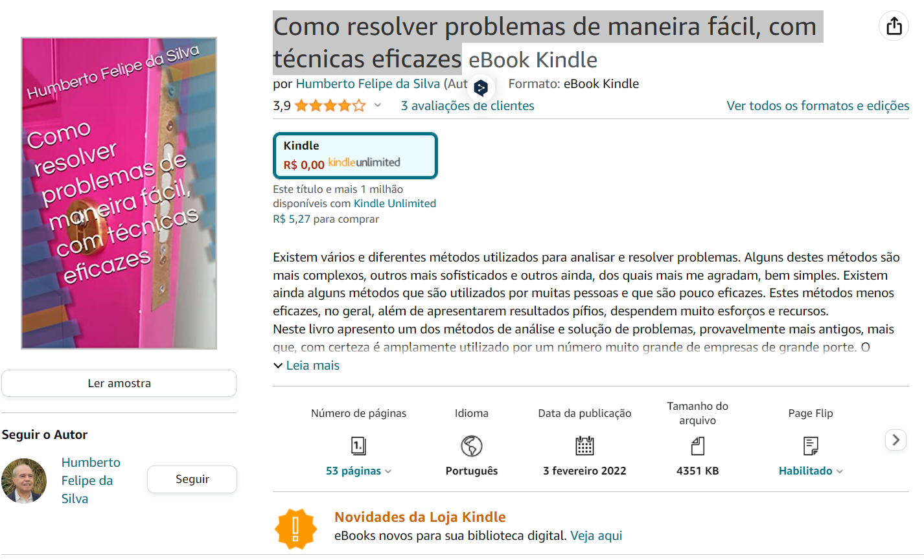Click the pink book cover thumbnail

(x=119, y=193)
